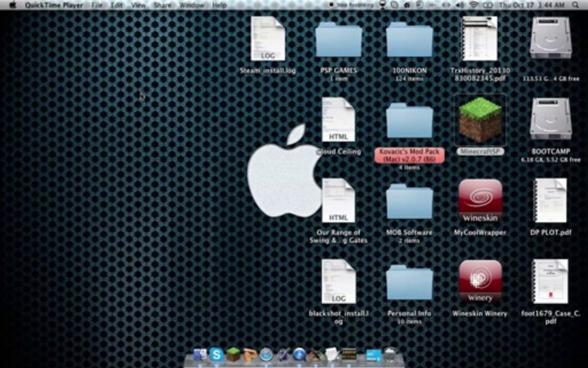Select the hard drive with 313.53 GB label
This screenshot has height=368, width=588.
[x=551, y=38]
